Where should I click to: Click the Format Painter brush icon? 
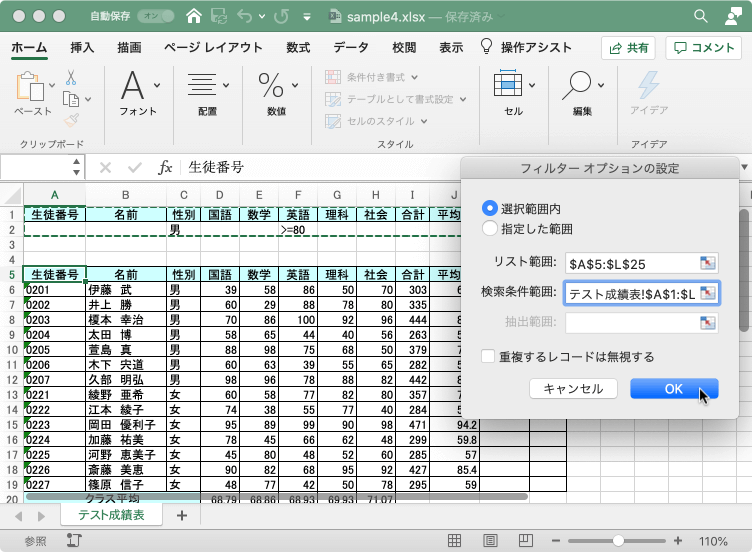tap(71, 120)
